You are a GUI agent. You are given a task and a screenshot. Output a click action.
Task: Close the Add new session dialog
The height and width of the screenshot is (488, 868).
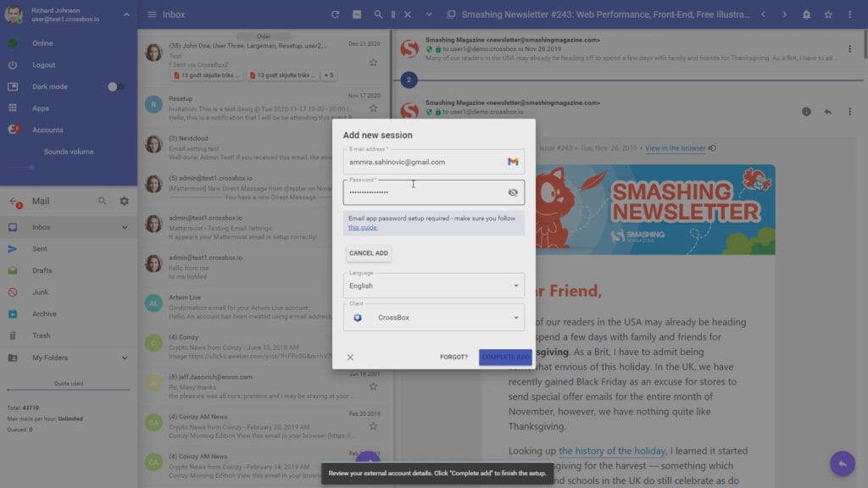[x=350, y=358]
